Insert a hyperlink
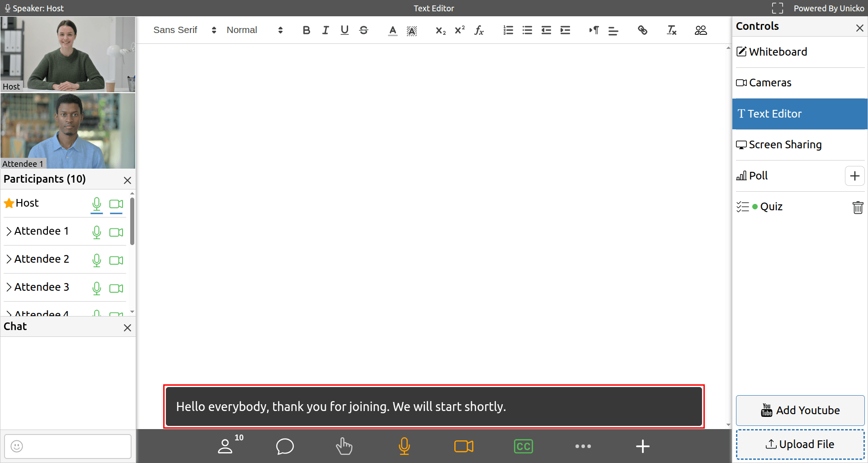The width and height of the screenshot is (868, 463). pyautogui.click(x=642, y=30)
